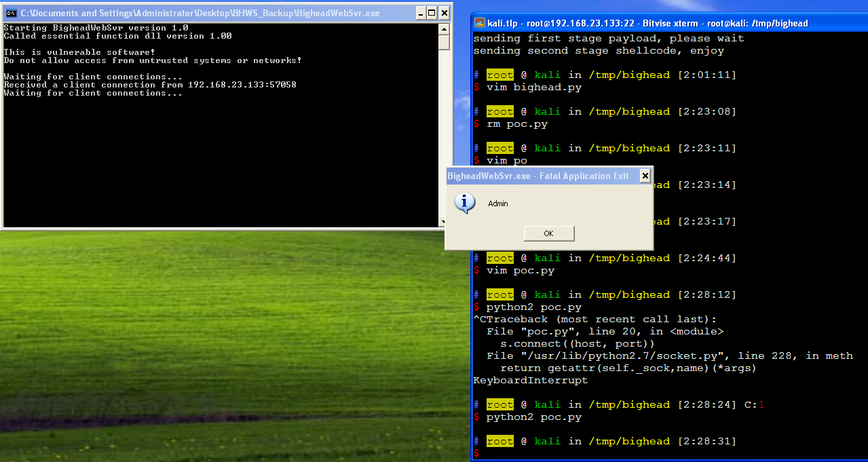This screenshot has width=868, height=462.
Task: Click the KeyboardInterrupt line in the terminal
Action: [x=530, y=381]
